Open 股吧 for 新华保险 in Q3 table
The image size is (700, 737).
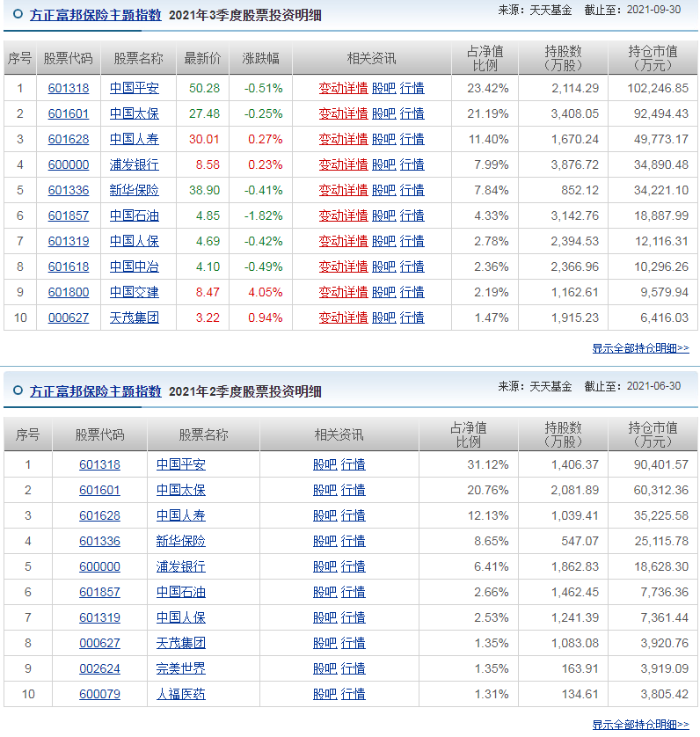(383, 190)
